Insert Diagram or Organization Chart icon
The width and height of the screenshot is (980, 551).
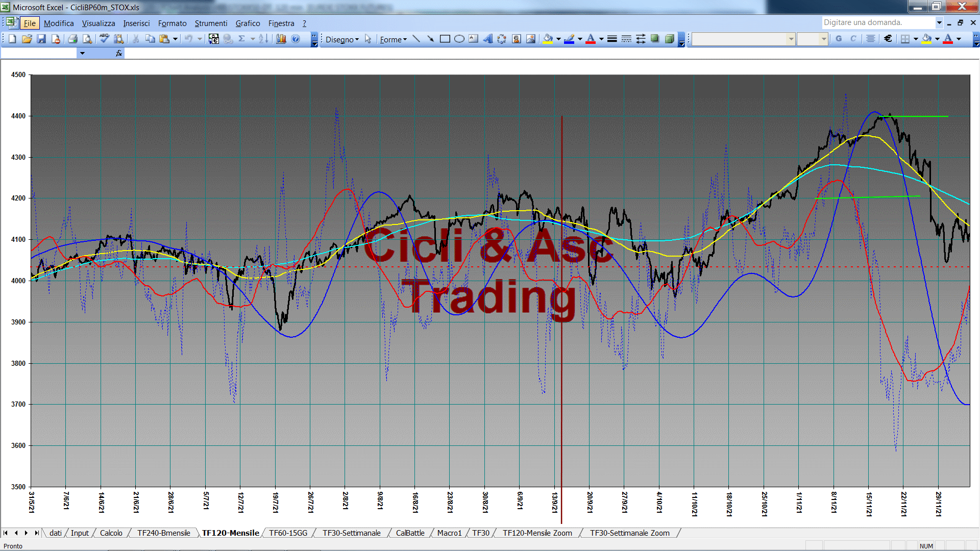tap(502, 39)
